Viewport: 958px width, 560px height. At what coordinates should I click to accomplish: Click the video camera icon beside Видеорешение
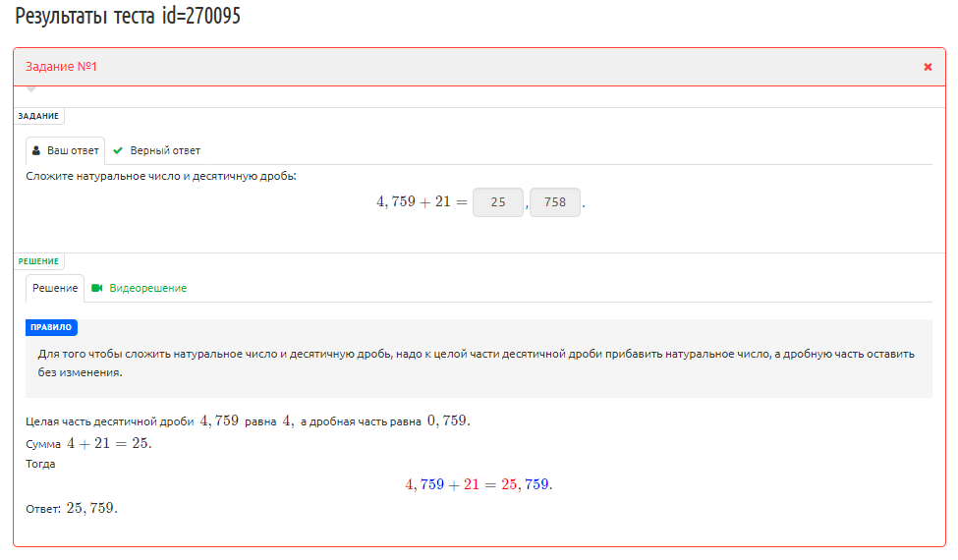click(96, 288)
